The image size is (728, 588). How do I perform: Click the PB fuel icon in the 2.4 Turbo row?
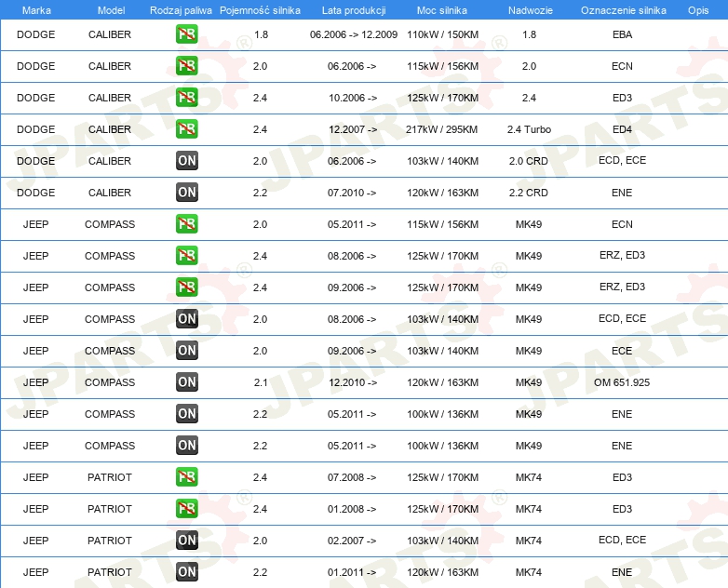(186, 129)
